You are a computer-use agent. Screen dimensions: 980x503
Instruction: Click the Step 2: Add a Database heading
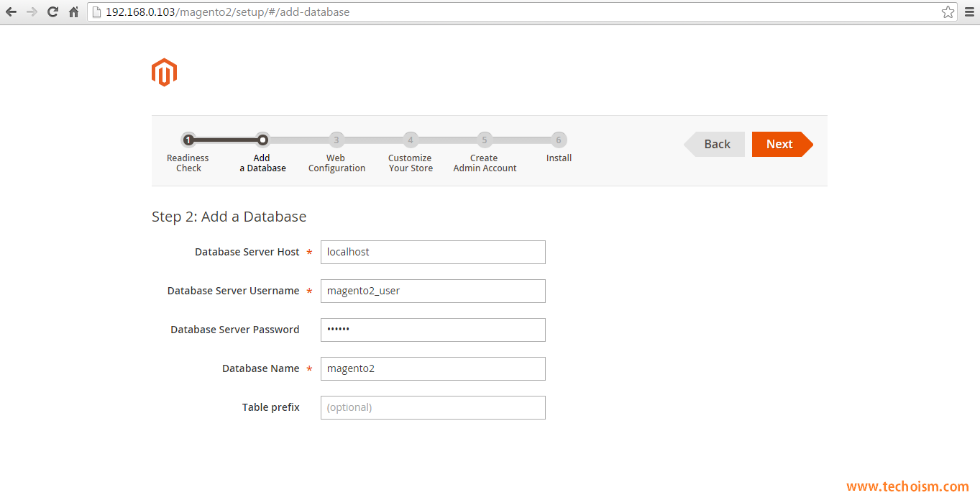229,217
